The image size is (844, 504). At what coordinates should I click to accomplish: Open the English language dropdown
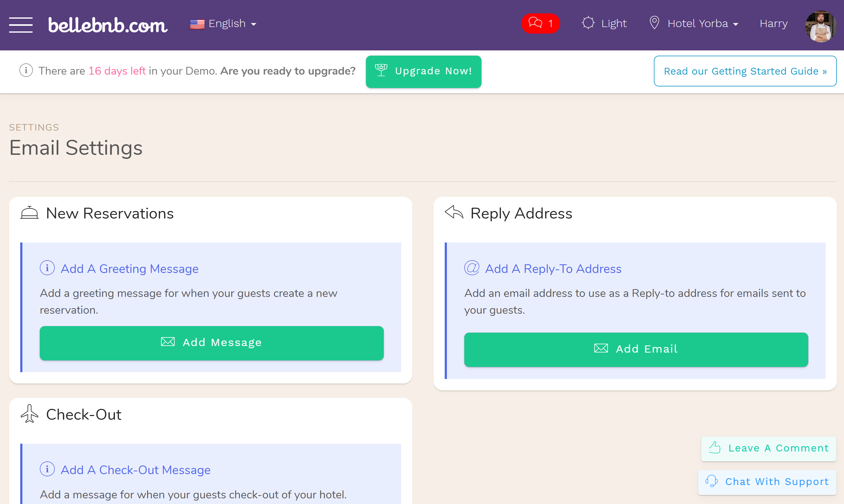click(x=223, y=24)
